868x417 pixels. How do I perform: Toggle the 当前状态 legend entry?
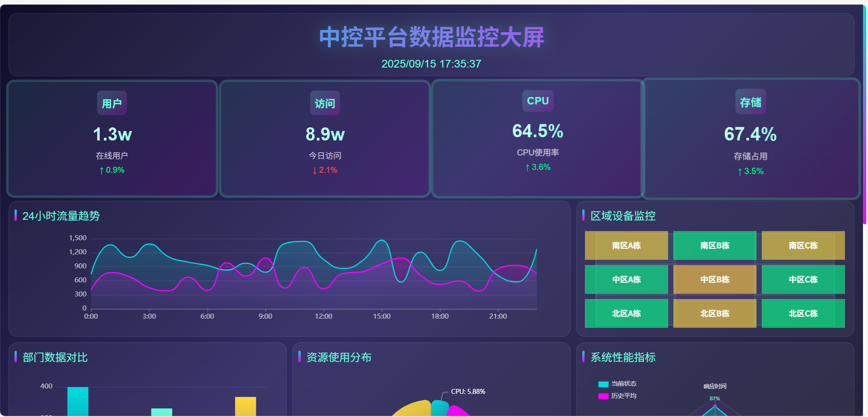pyautogui.click(x=617, y=384)
